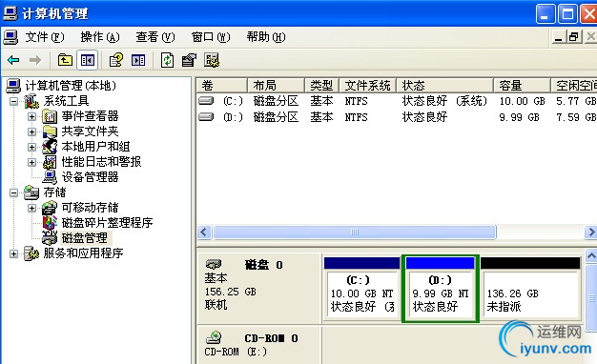Viewport: 597px width, 364px height.
Task: Click the volume list horizontal scrollbar thumb
Action: click(355, 232)
